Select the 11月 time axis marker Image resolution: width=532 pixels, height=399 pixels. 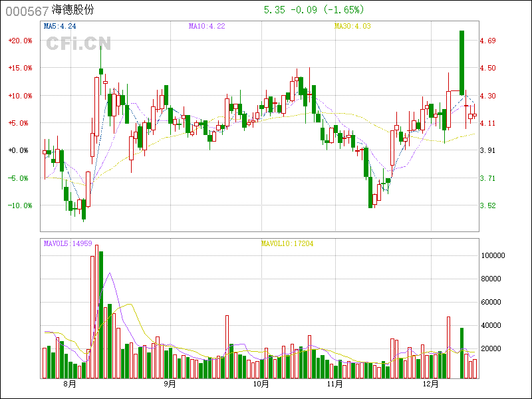pyautogui.click(x=335, y=384)
